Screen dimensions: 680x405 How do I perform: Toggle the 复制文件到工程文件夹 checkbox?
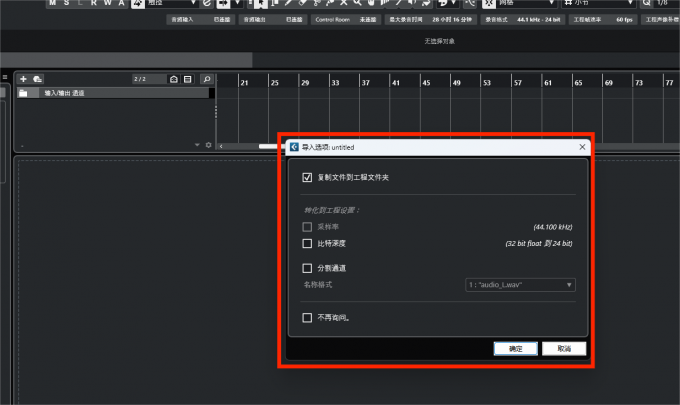coord(307,177)
